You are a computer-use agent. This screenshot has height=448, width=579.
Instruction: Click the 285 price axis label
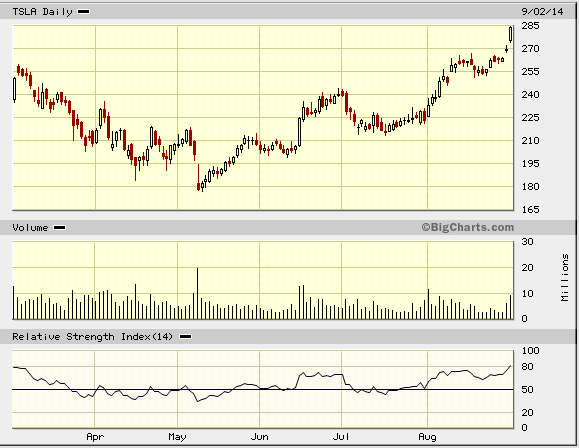pyautogui.click(x=530, y=25)
